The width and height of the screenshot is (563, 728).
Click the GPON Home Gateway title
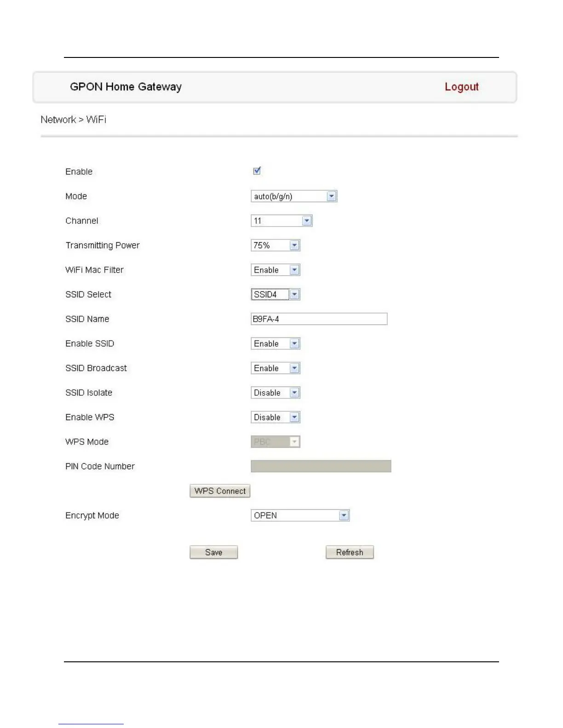[126, 87]
